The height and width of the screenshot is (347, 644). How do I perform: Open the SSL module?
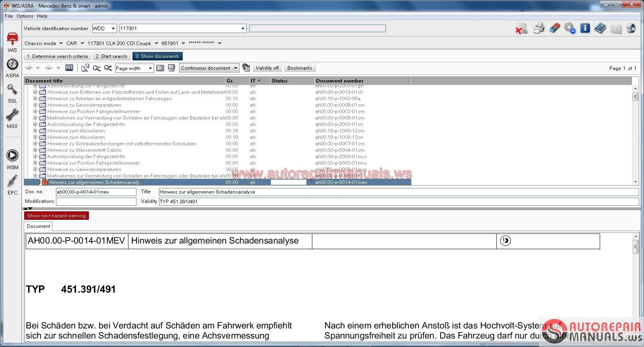coord(12,93)
